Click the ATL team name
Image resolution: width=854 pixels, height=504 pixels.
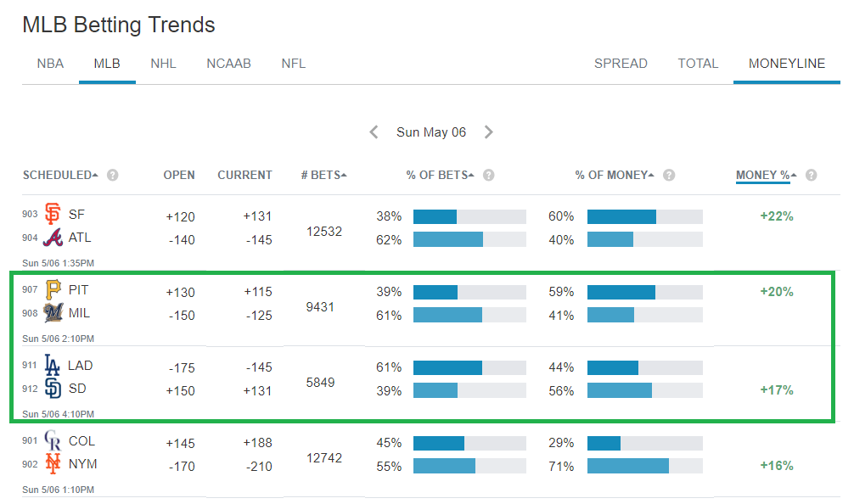coord(80,238)
